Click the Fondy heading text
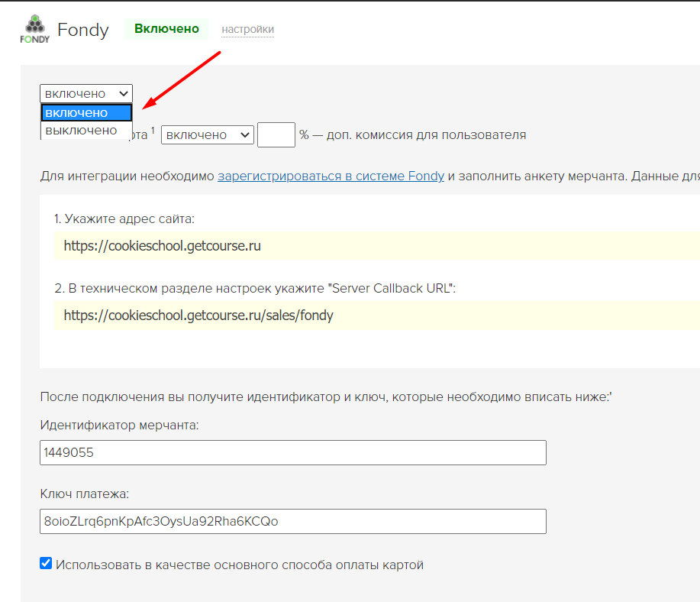 pos(83,30)
